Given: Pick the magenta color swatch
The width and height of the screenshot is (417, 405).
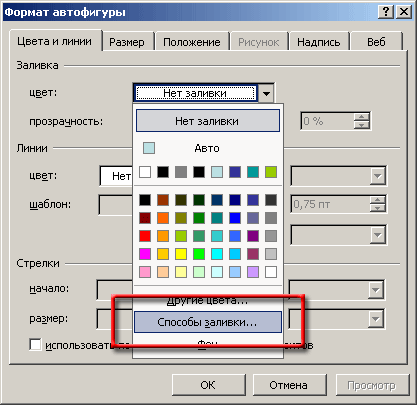Looking at the screenshot, I should coord(145,254).
